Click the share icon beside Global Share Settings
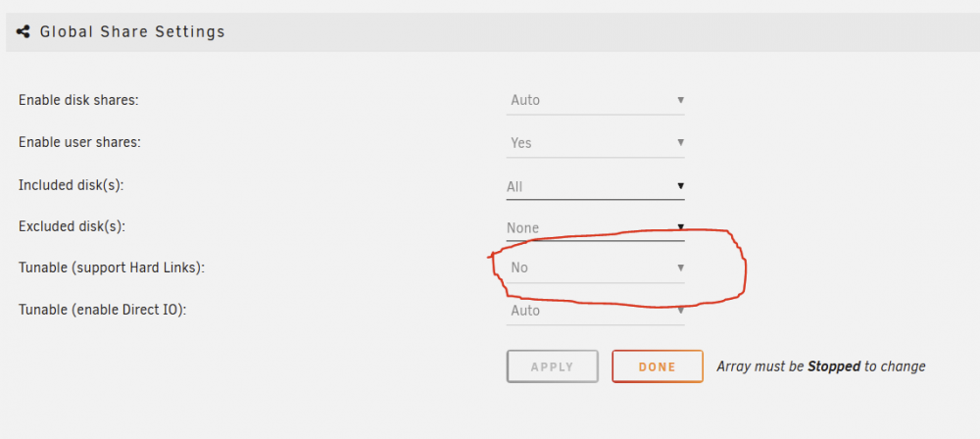This screenshot has width=980, height=439. [x=24, y=31]
